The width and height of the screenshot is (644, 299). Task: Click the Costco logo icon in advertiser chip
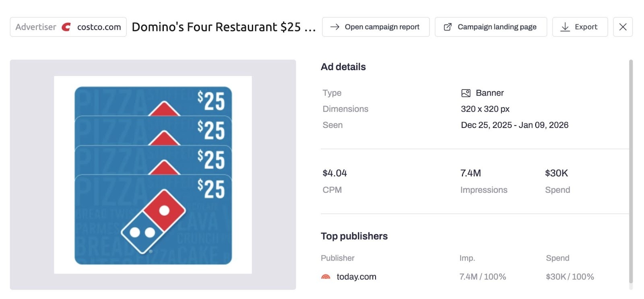[x=66, y=27]
